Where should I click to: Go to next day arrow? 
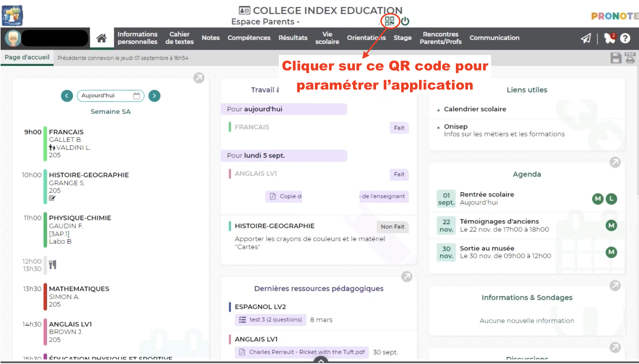[x=154, y=96]
